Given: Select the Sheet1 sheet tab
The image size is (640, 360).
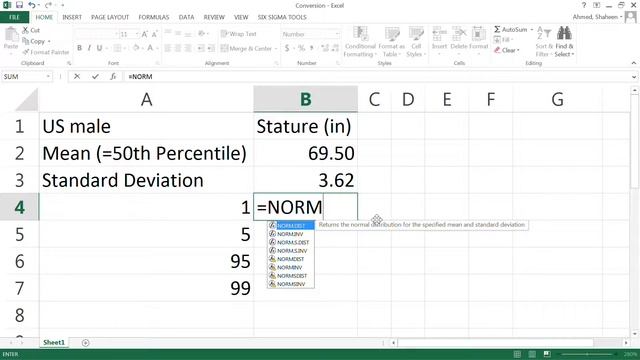Looking at the screenshot, I should pyautogui.click(x=54, y=342).
